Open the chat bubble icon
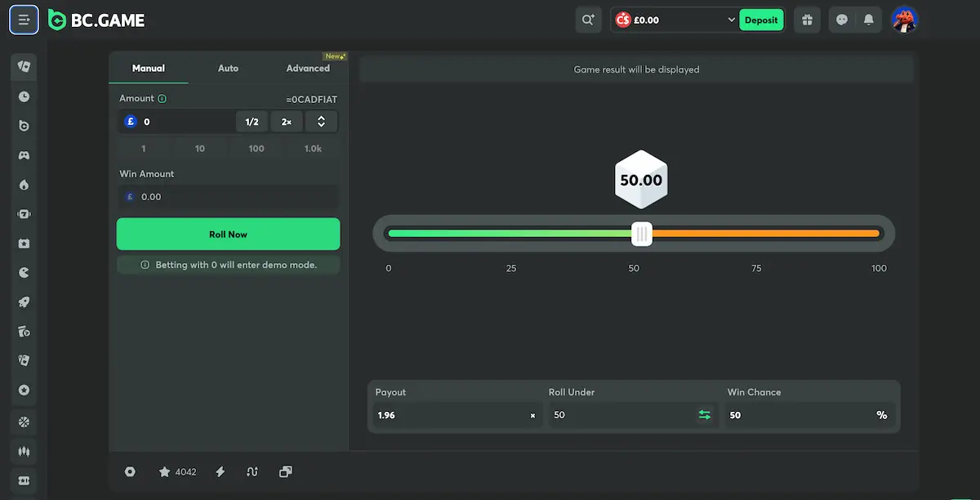 (x=842, y=20)
